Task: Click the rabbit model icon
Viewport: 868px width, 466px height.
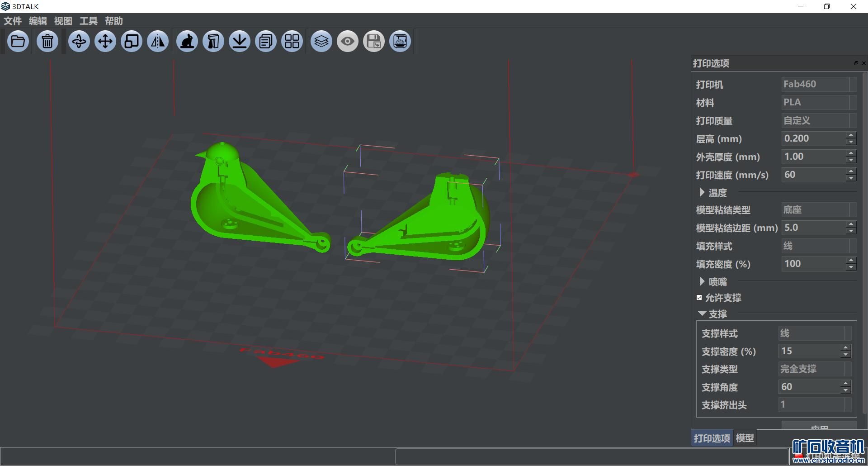Action: pos(187,42)
